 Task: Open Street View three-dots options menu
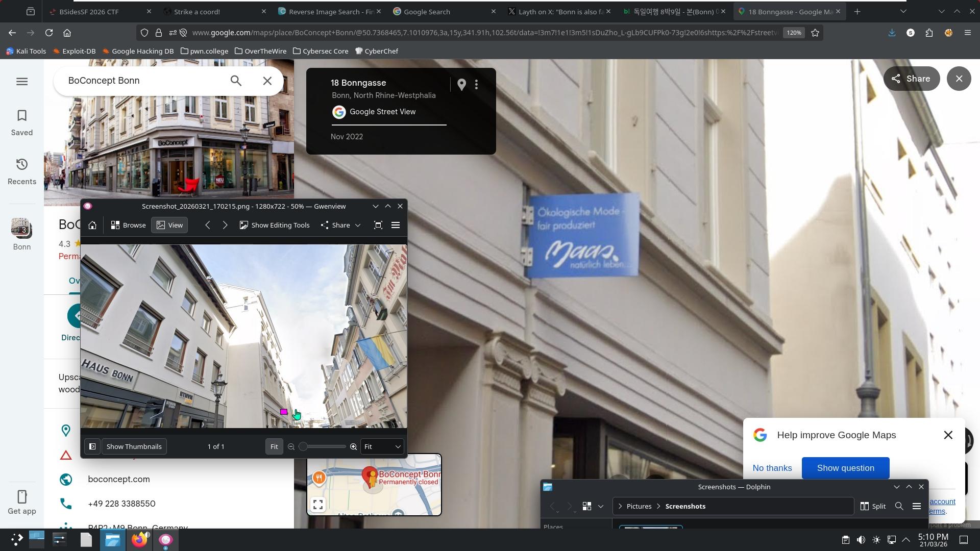[x=476, y=85]
